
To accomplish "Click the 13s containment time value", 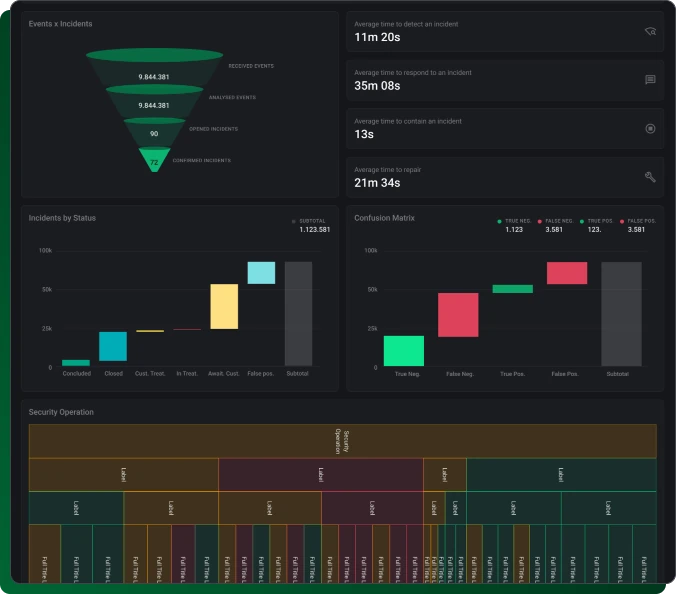I will (364, 134).
